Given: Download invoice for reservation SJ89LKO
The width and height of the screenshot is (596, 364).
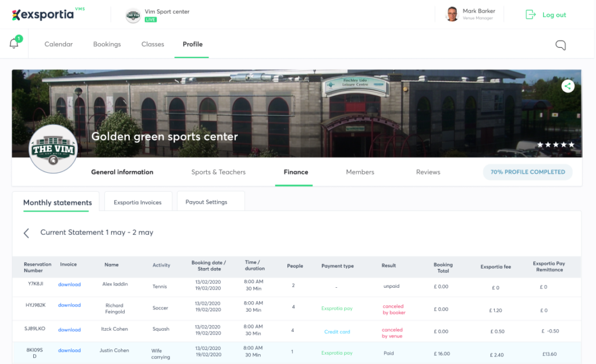Looking at the screenshot, I should coord(69,330).
